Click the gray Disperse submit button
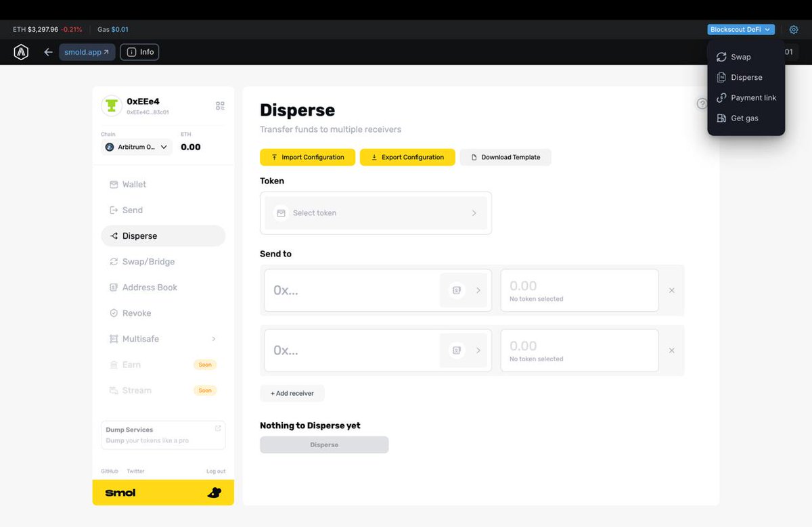This screenshot has width=812, height=527. point(324,444)
